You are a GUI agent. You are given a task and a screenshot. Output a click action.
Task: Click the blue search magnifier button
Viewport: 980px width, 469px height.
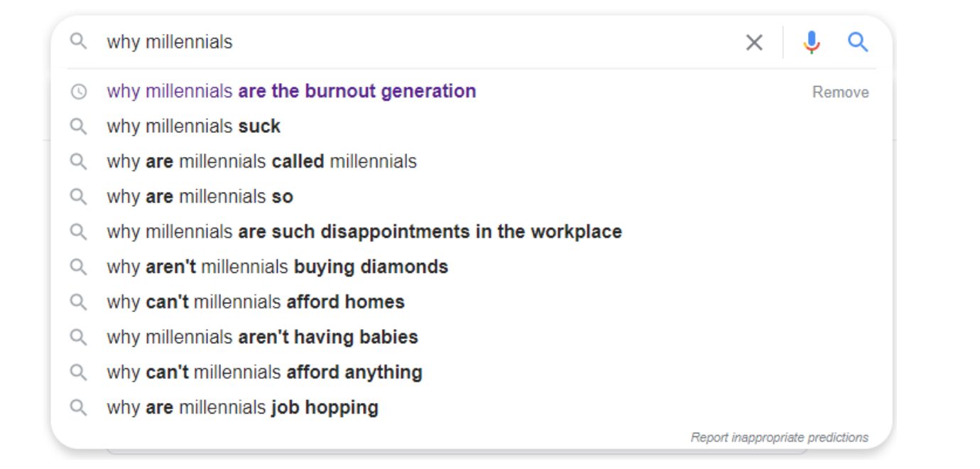point(859,43)
